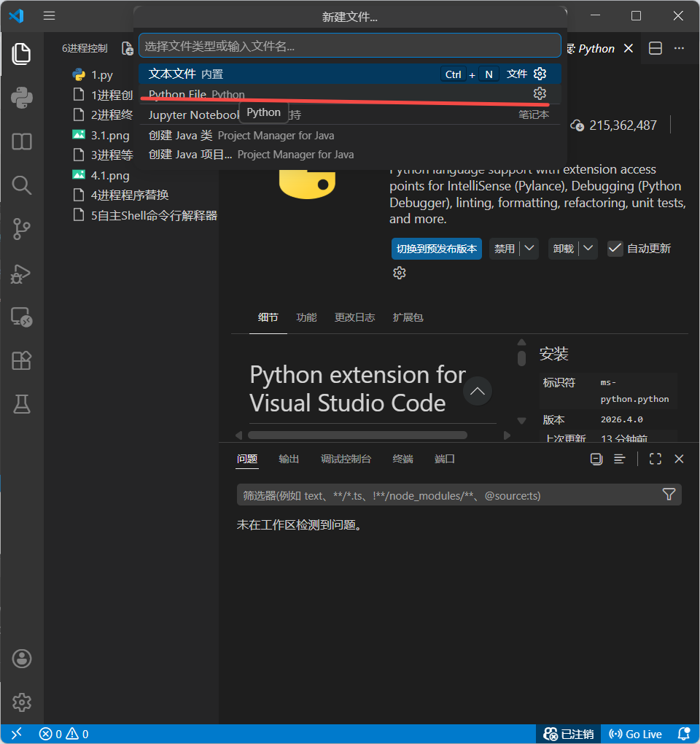Select the 终端 panel tab
The image size is (700, 744).
[402, 459]
